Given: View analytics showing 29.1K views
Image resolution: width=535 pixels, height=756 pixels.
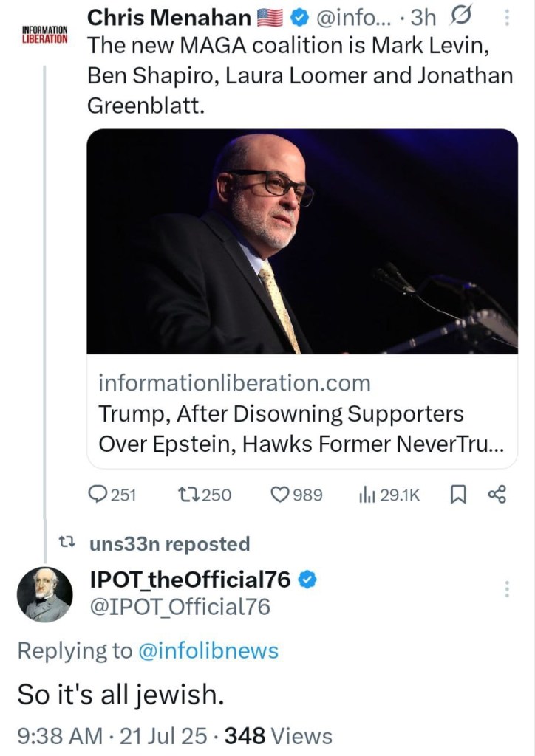Looking at the screenshot, I should (367, 495).
